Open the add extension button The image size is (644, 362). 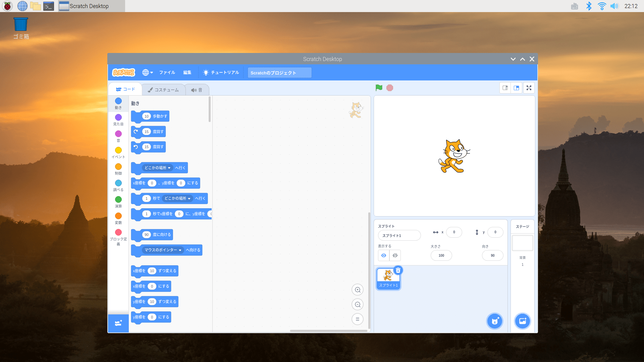118,323
